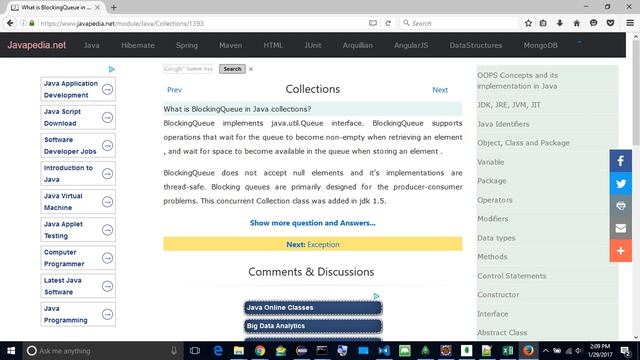Open Java Script Download ad link

pos(78,118)
